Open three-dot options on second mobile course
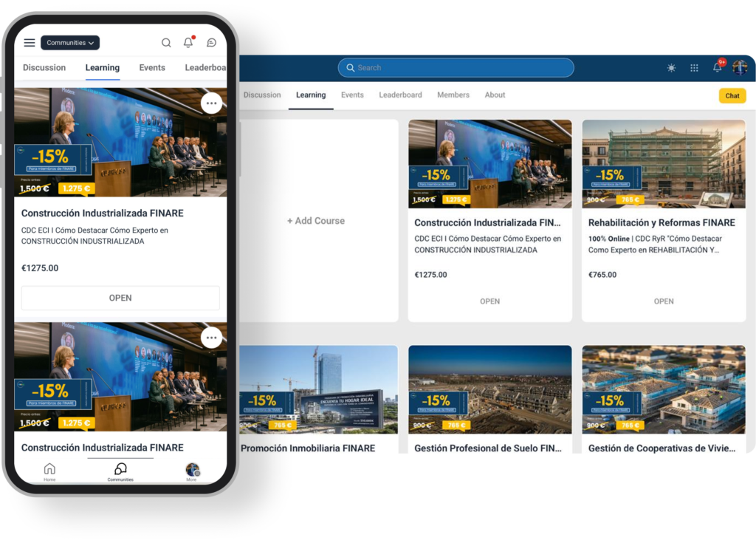The image size is (756, 543). pos(211,338)
